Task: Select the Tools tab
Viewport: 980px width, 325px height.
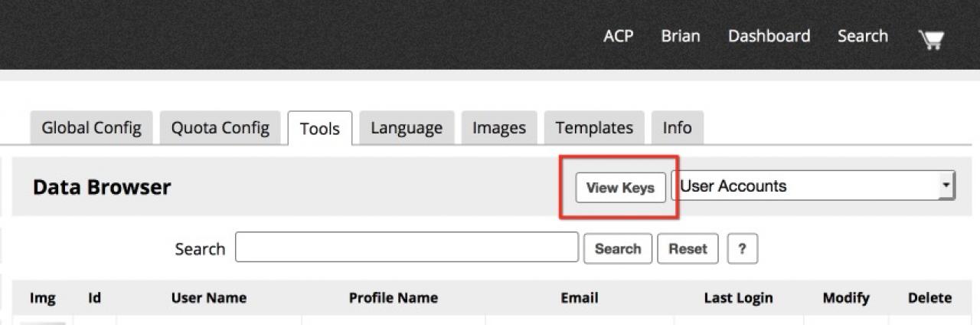Action: (x=320, y=129)
